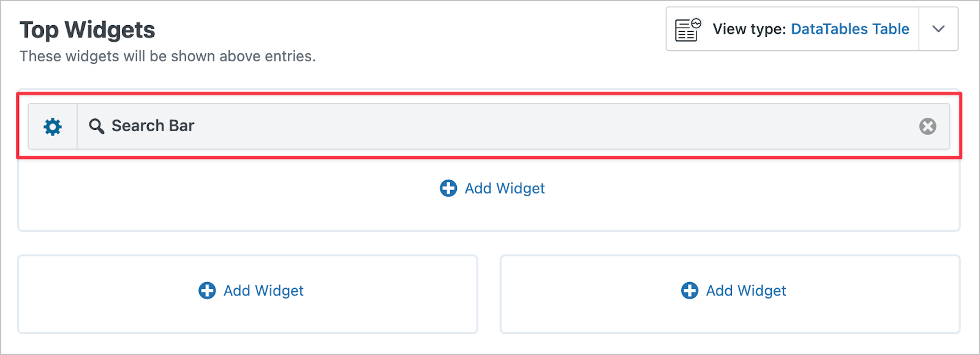Click the plus icon in the bottom-right widget zone
This screenshot has height=355, width=980.
click(x=690, y=291)
